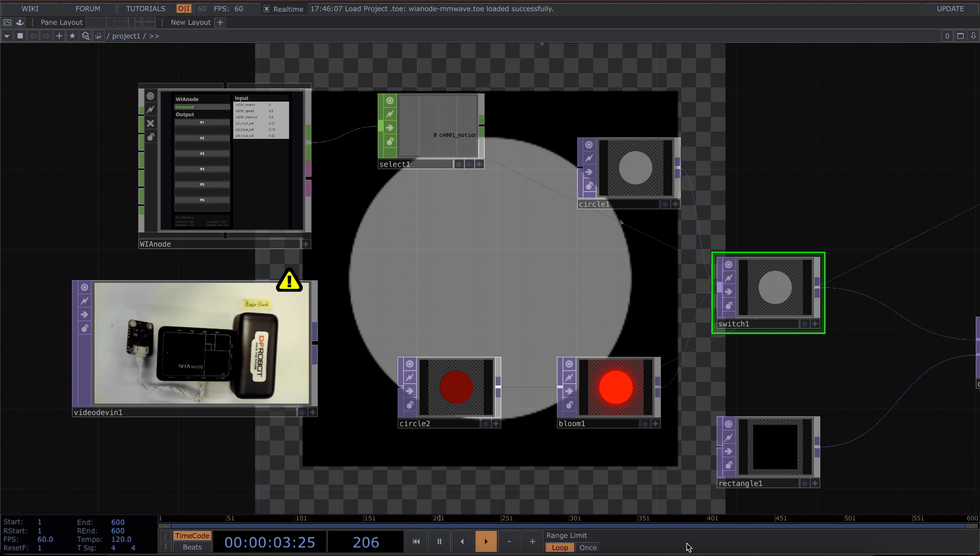
Task: Toggle the Beats display mode
Action: pos(192,547)
